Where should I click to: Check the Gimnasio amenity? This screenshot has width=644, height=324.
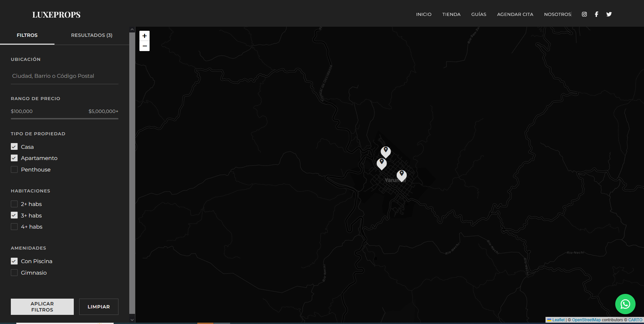[14, 273]
